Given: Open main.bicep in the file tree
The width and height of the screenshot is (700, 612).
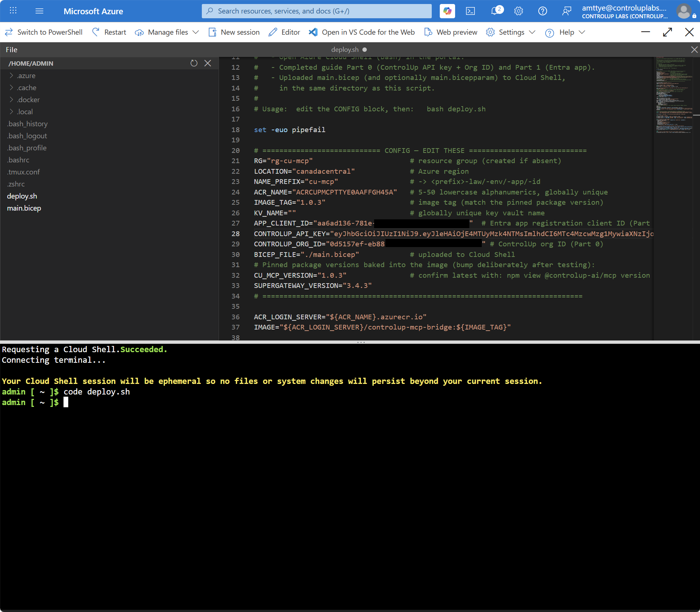Looking at the screenshot, I should tap(24, 208).
